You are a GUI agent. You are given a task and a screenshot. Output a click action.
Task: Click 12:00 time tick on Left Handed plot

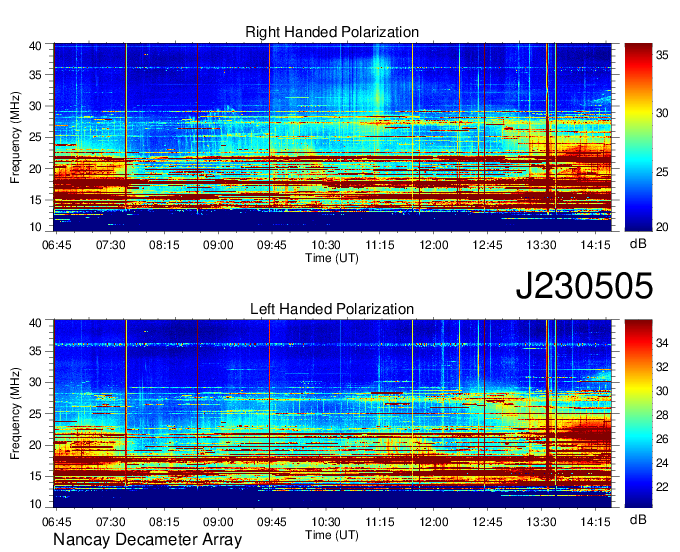click(x=434, y=522)
